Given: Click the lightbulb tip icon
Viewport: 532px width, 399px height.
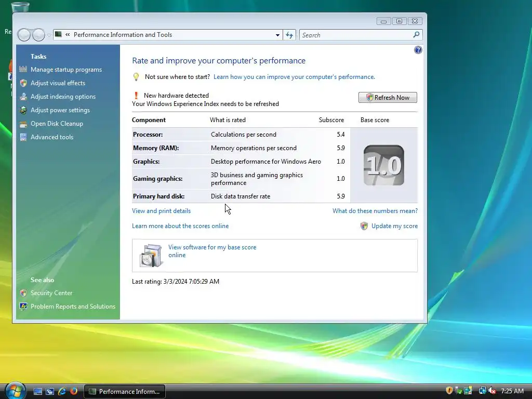Looking at the screenshot, I should 136,77.
